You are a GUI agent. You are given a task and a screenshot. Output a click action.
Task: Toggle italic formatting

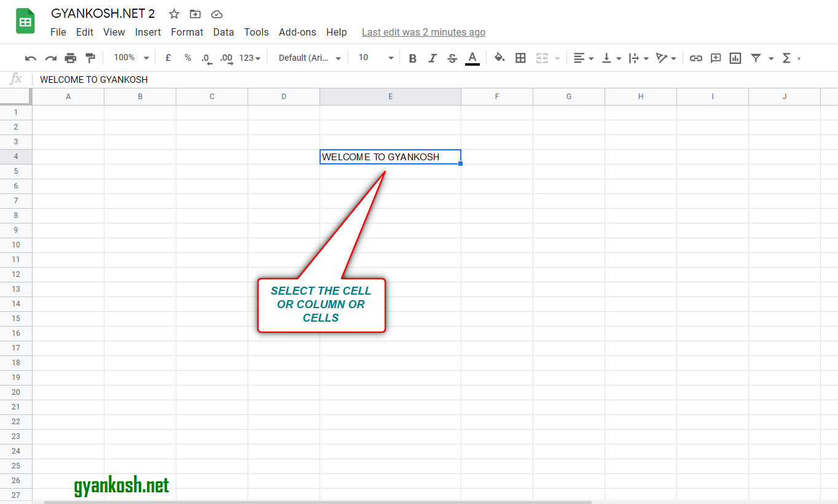(433, 58)
